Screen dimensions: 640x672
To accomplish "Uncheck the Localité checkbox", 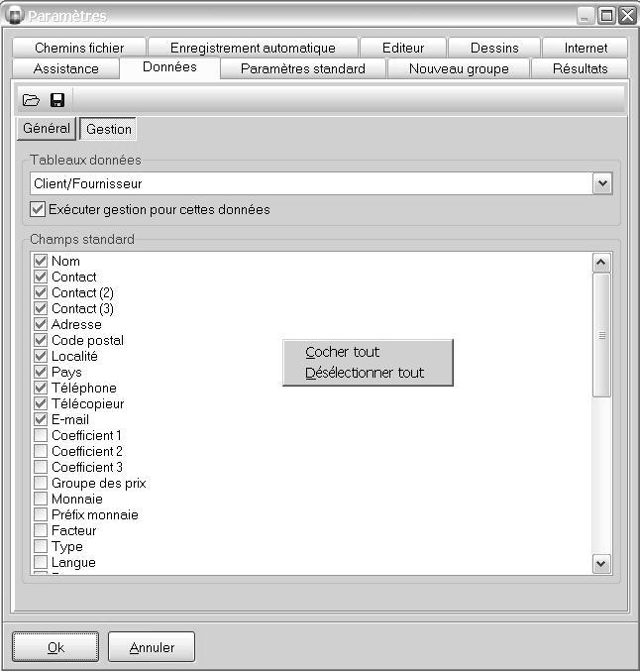I will (41, 356).
